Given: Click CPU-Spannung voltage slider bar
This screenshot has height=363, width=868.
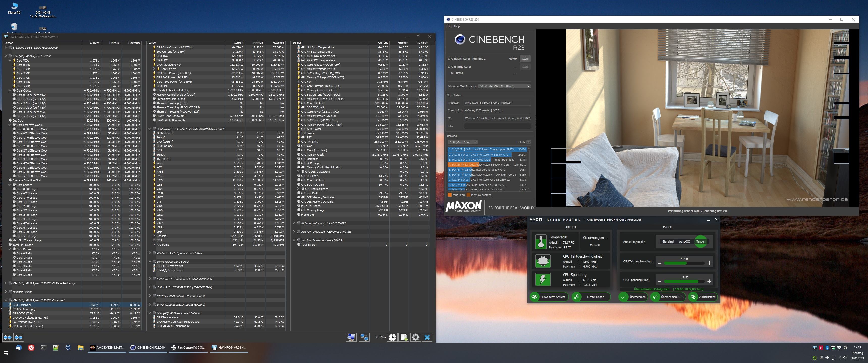Looking at the screenshot, I should pyautogui.click(x=684, y=281).
